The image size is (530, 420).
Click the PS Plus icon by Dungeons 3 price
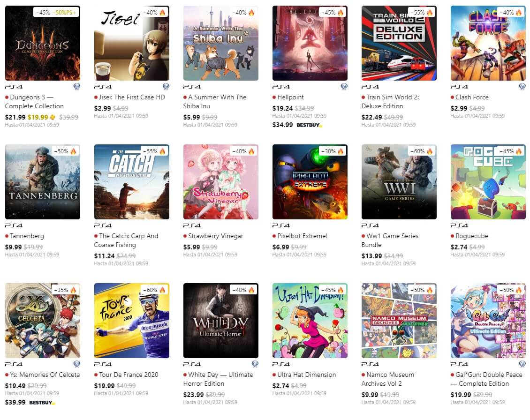53,117
